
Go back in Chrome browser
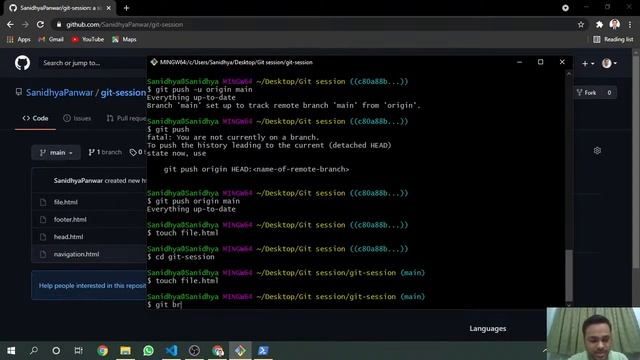click(x=10, y=24)
